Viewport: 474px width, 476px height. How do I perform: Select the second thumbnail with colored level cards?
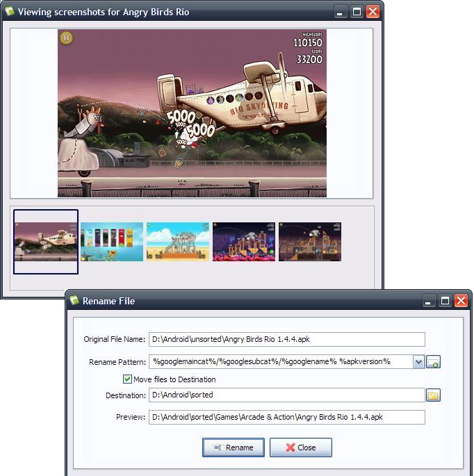(112, 242)
